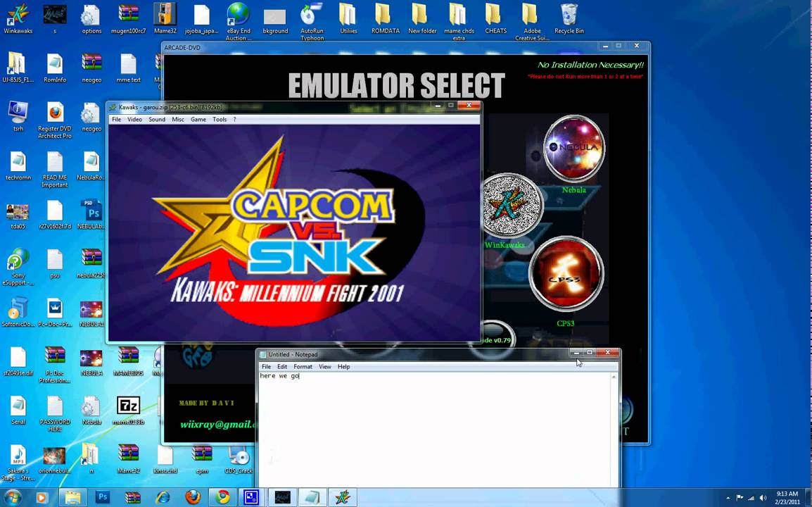Open the SoftonicDo... desktop icon
Image resolution: width=812 pixels, height=507 pixels.
[x=18, y=312]
